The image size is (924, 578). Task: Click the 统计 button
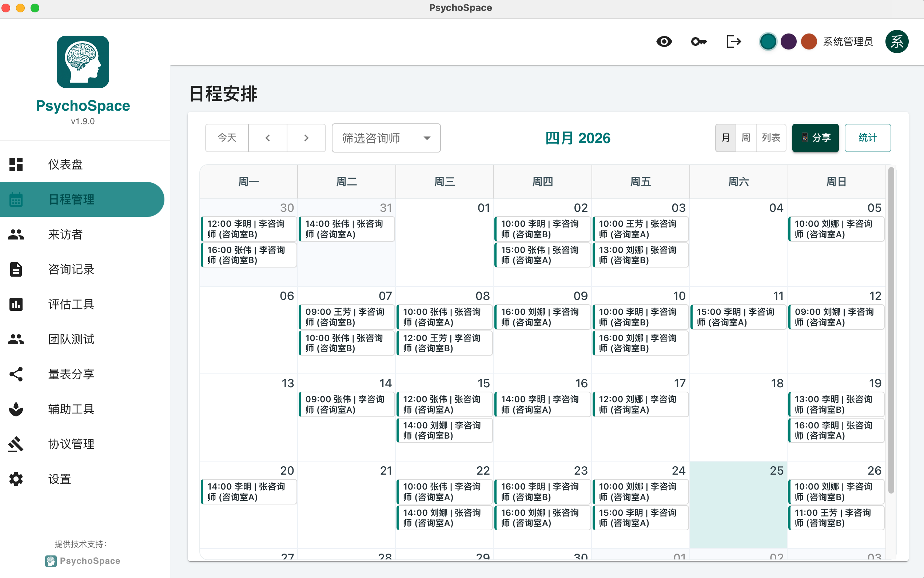point(867,138)
